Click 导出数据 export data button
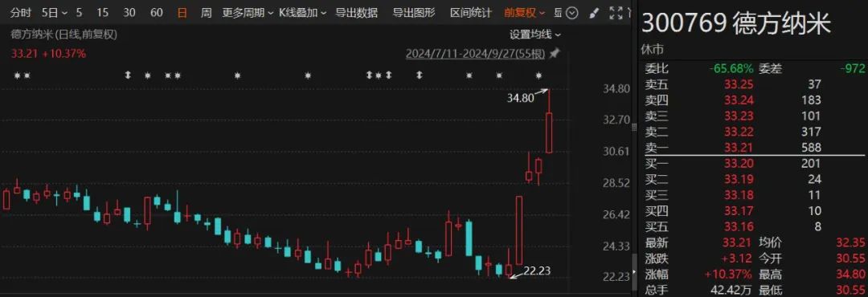The image size is (868, 297). coord(357,13)
